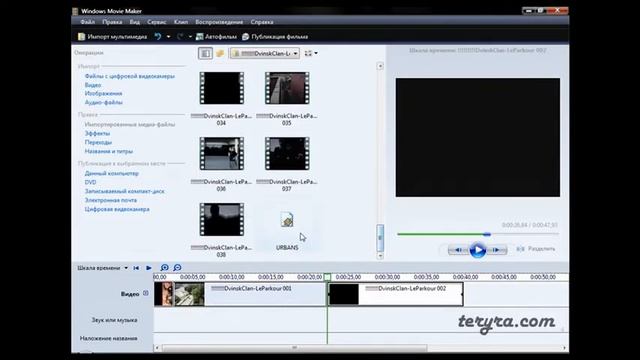Expand the Undo history dropdown arrow
This screenshot has height=360, width=640.
pyautogui.click(x=168, y=37)
